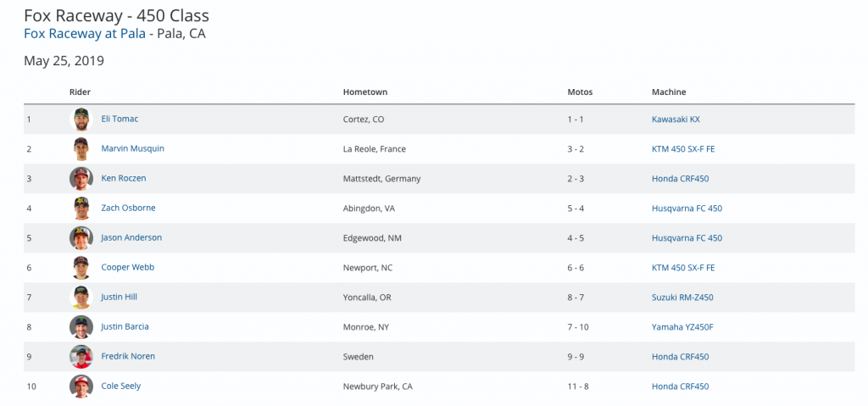The height and width of the screenshot is (406, 868).
Task: Click Marvin Musquin's avatar photo
Action: click(x=81, y=149)
